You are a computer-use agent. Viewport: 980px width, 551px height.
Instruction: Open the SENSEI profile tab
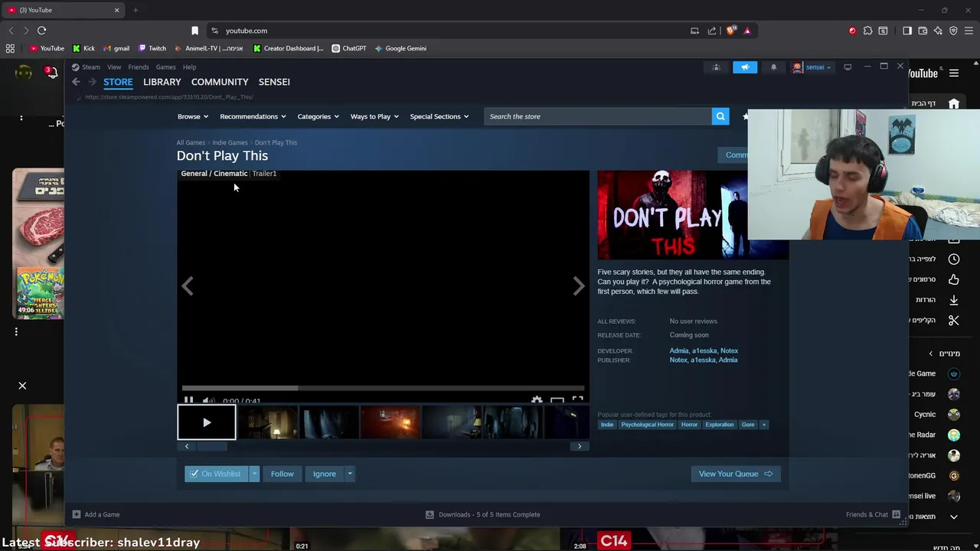click(x=274, y=82)
